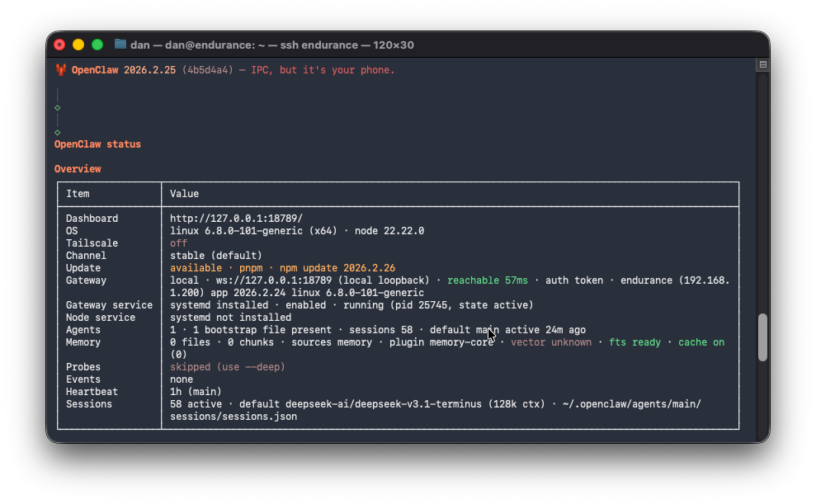The height and width of the screenshot is (504, 816).
Task: Click the npm update 2026.2.26 command
Action: 338,267
